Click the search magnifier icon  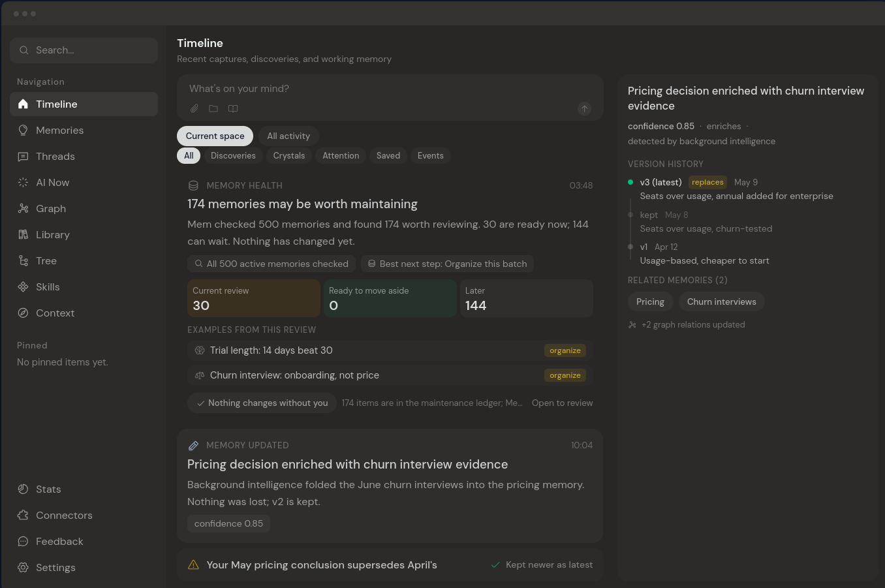pyautogui.click(x=24, y=50)
